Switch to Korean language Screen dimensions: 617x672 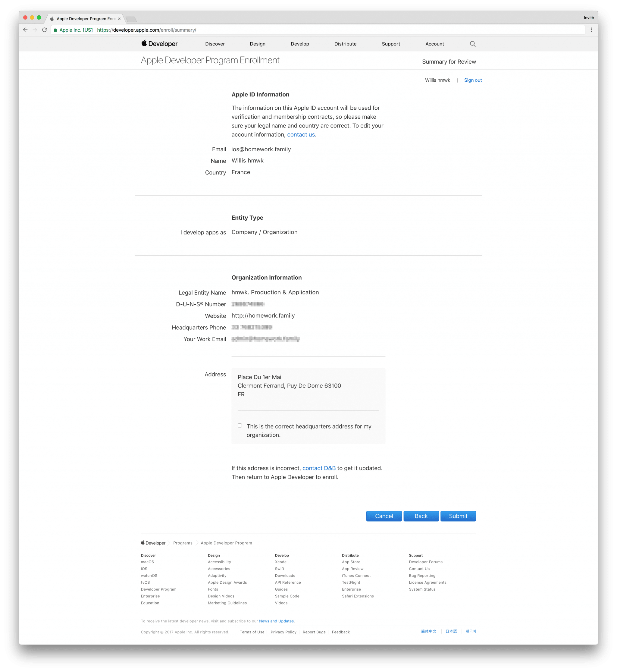pos(471,631)
